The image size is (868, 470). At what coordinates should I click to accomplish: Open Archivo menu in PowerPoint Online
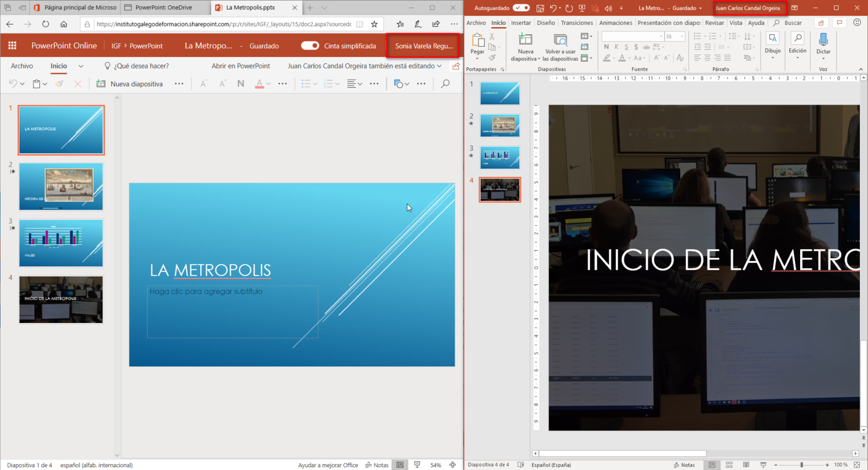tap(22, 66)
